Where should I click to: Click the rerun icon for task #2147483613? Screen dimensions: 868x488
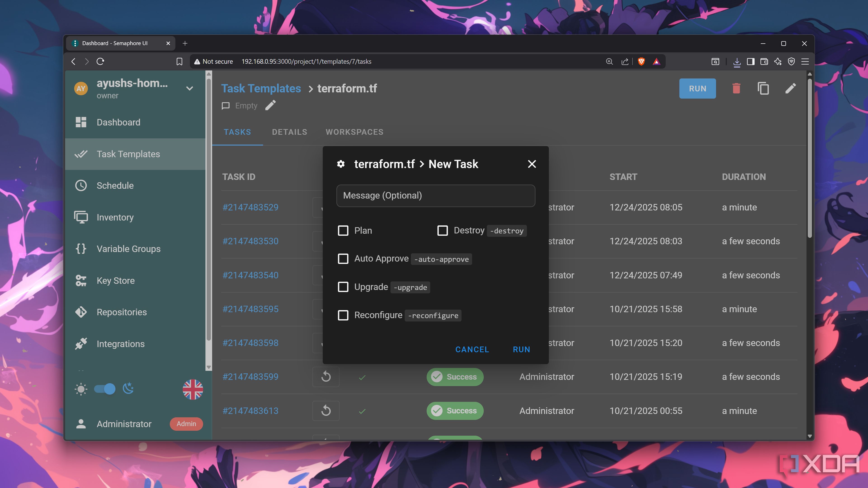pyautogui.click(x=326, y=411)
